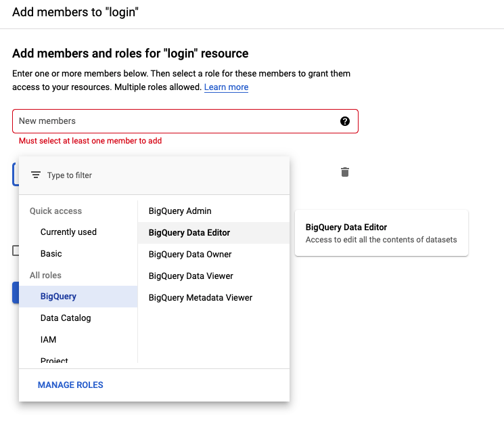Select Data Catalog category

78,318
